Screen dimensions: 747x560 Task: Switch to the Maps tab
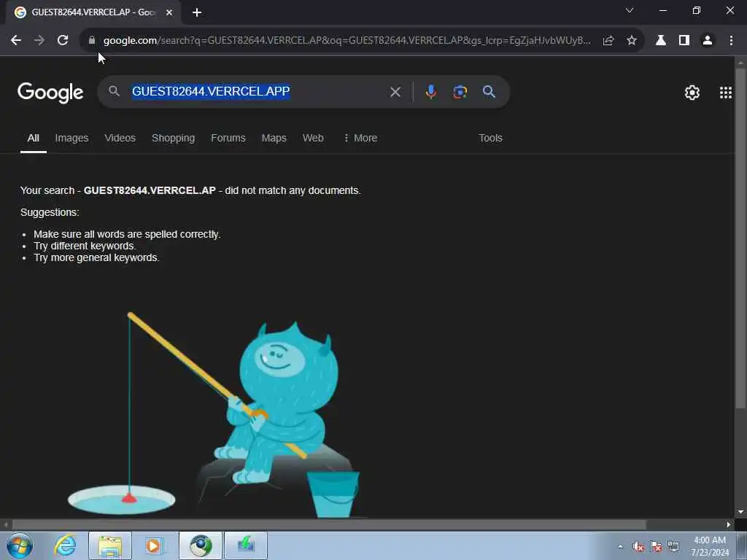tap(274, 138)
